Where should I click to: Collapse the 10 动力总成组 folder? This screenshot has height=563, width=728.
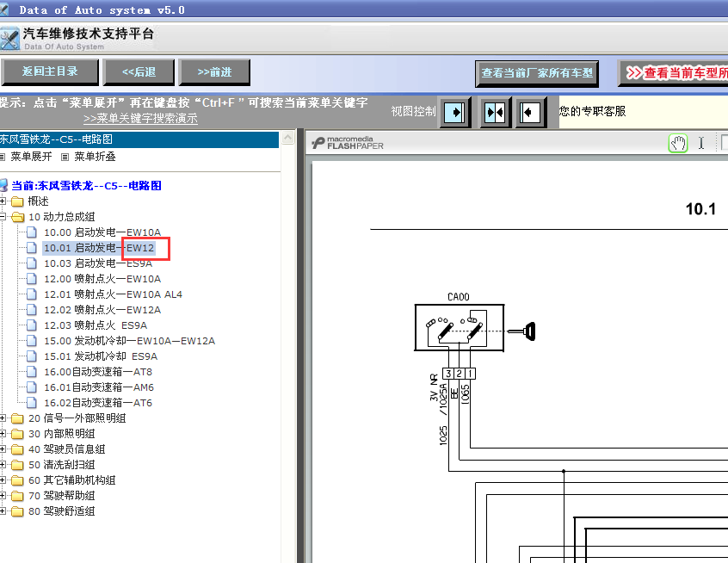[4, 216]
